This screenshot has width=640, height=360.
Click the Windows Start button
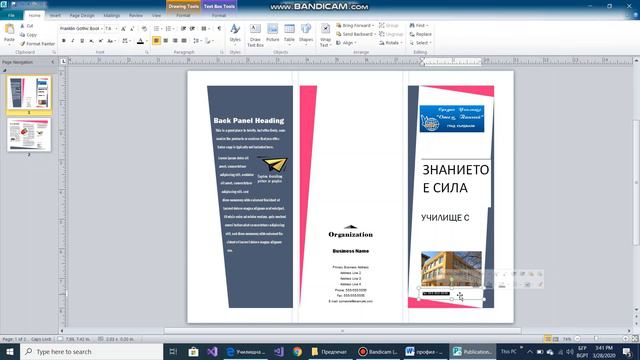(10, 351)
